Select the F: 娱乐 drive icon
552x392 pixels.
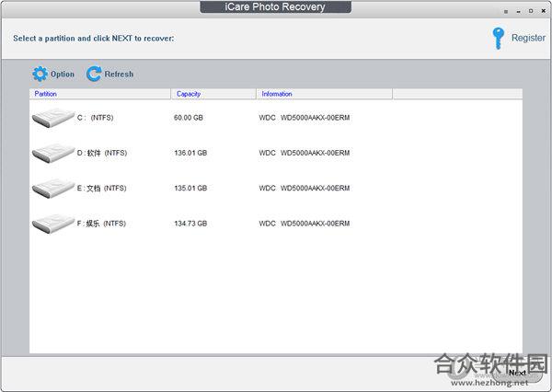click(53, 224)
